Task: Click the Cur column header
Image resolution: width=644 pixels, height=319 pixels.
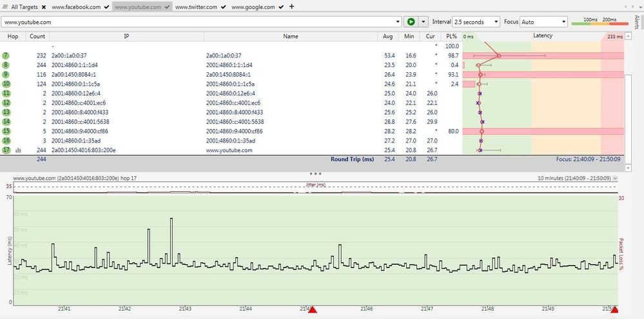Action: [x=431, y=36]
